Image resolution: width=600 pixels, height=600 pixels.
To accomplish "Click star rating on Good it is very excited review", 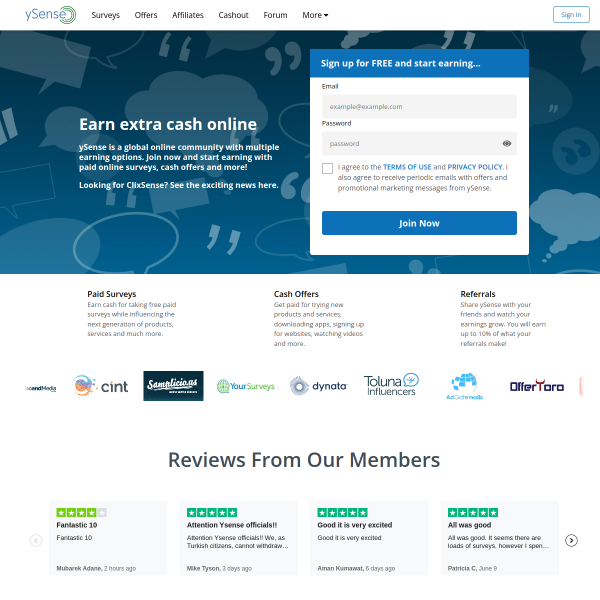I will pos(342,512).
